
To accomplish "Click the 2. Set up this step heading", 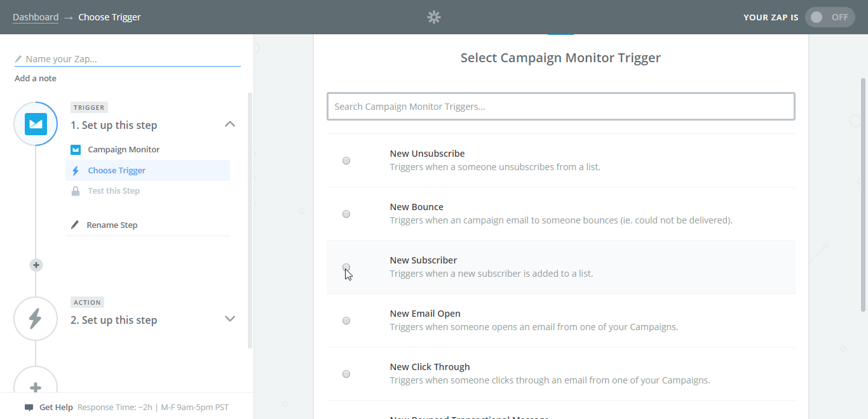I will [x=114, y=320].
